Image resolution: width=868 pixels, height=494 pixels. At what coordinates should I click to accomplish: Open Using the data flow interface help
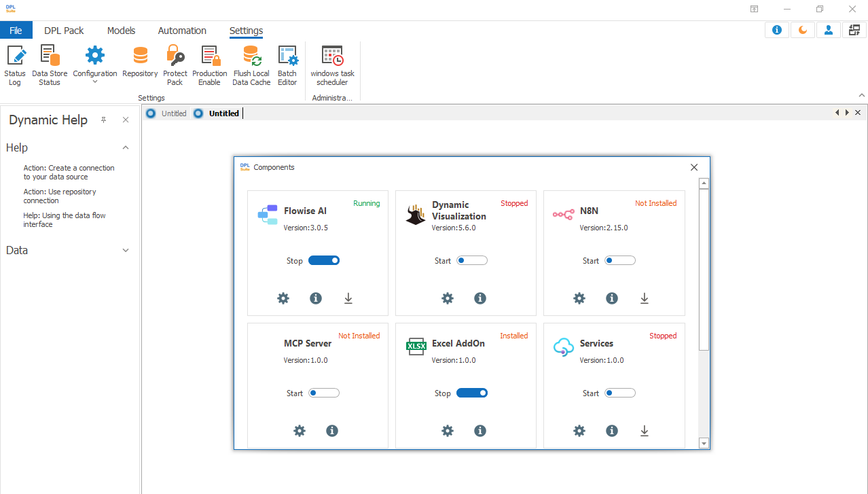pyautogui.click(x=65, y=219)
